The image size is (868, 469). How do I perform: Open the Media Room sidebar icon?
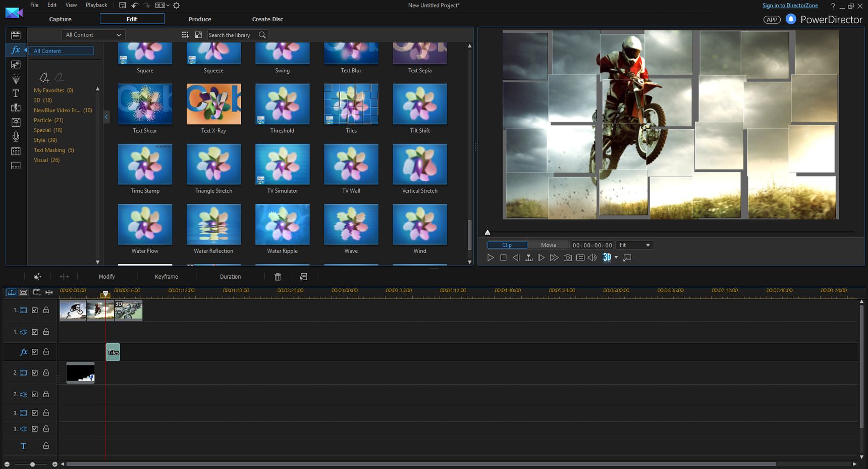(x=16, y=35)
